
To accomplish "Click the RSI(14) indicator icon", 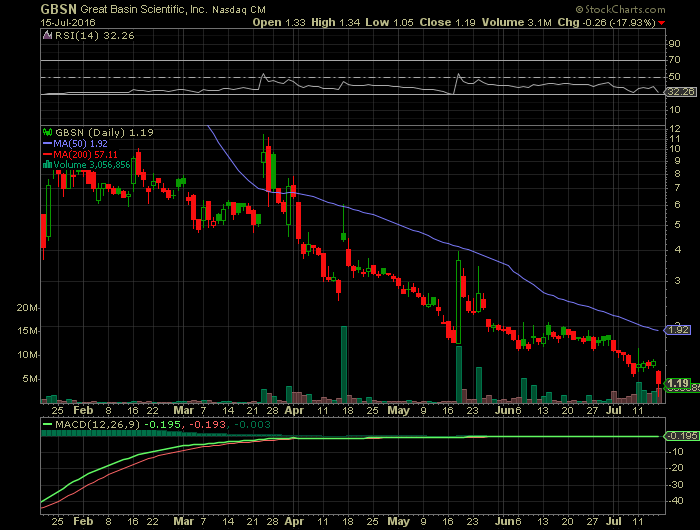I will 47,35.
